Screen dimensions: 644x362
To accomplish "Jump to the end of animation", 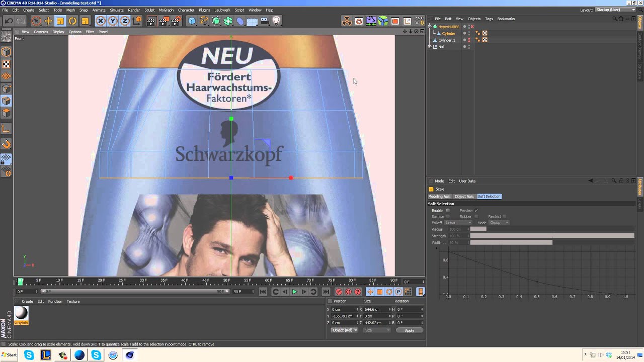I will point(326,292).
